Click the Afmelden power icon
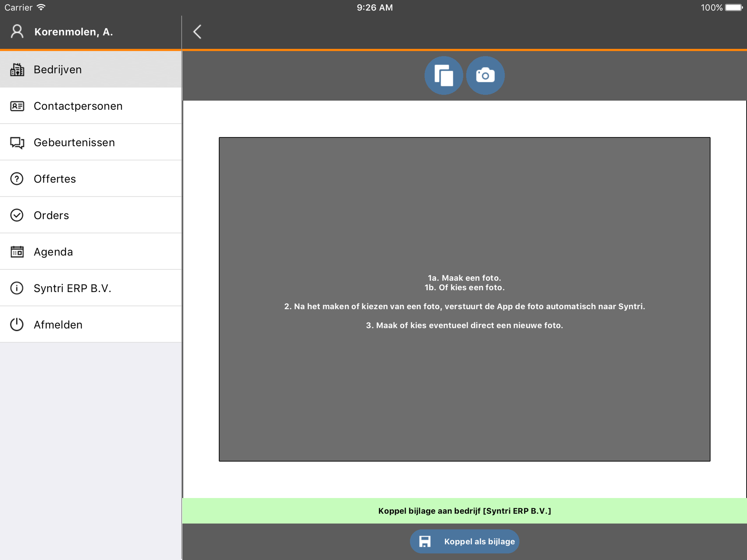Viewport: 747px width, 560px height. point(17,325)
